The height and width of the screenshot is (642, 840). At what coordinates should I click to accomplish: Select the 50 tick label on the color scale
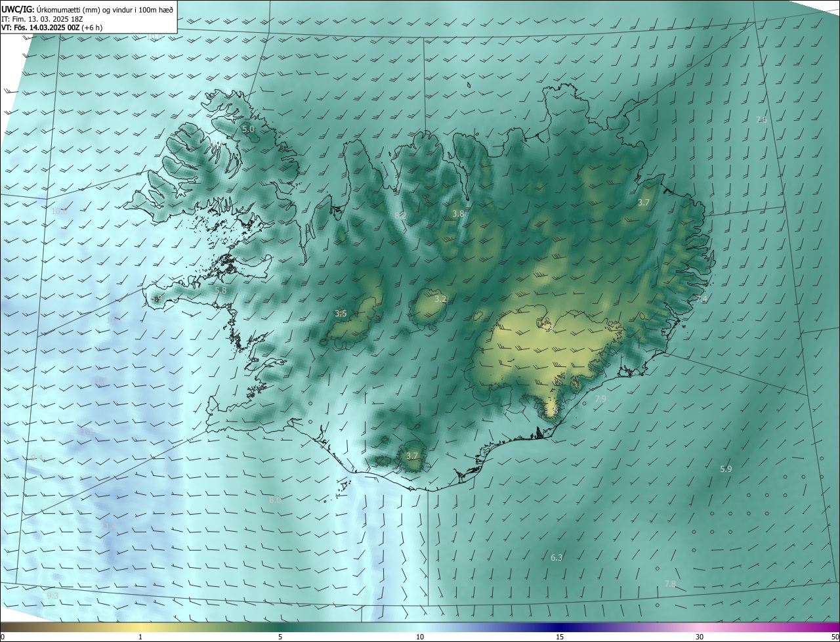835,637
